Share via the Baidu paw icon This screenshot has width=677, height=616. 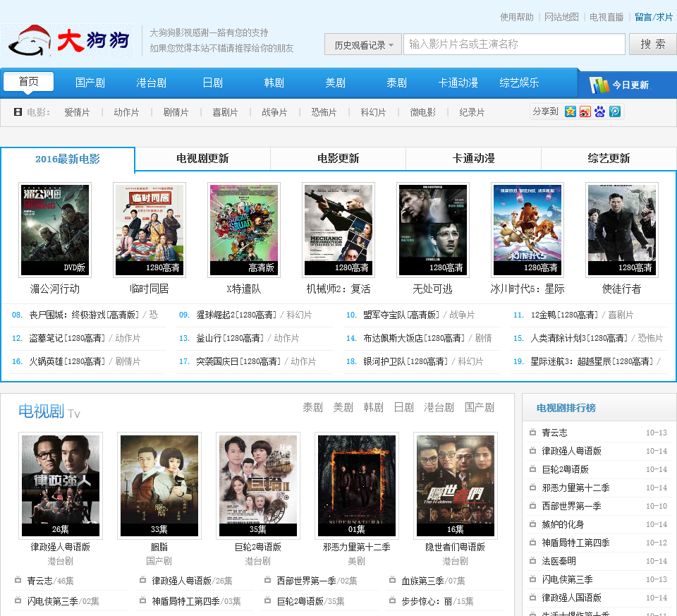pos(599,112)
